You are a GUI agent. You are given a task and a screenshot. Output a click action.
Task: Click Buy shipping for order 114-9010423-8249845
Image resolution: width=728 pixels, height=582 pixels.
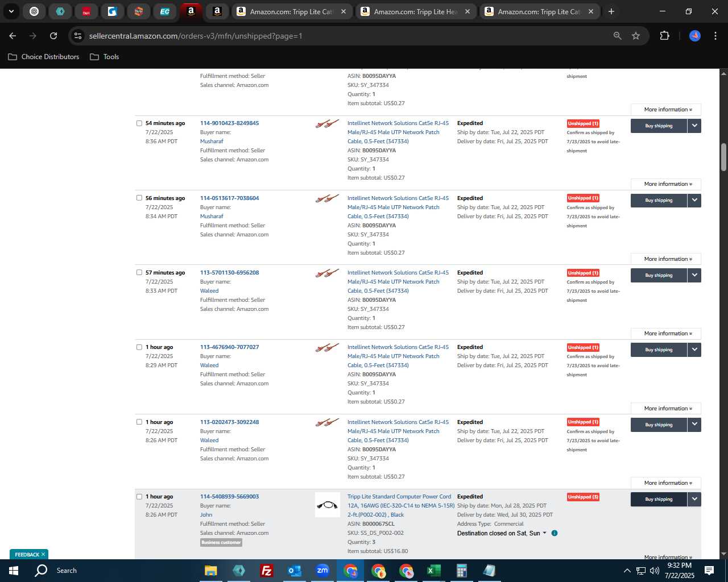659,126
